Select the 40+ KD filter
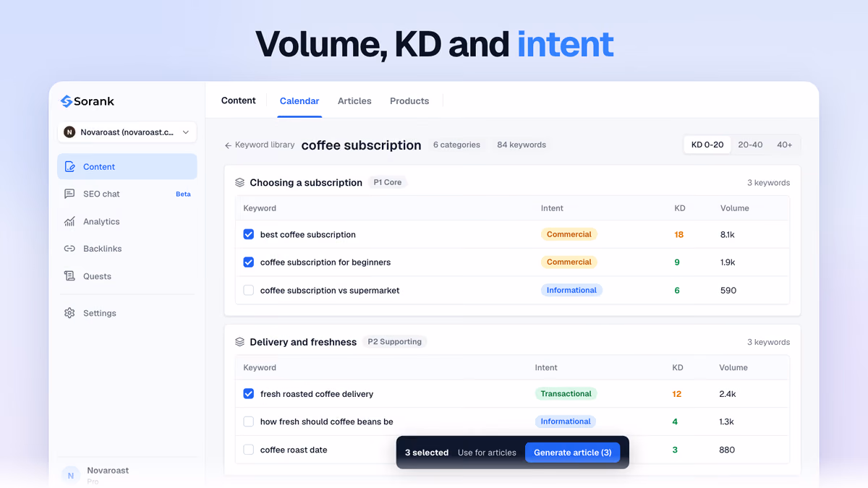Screen dimensions: 868x488 [x=784, y=145]
